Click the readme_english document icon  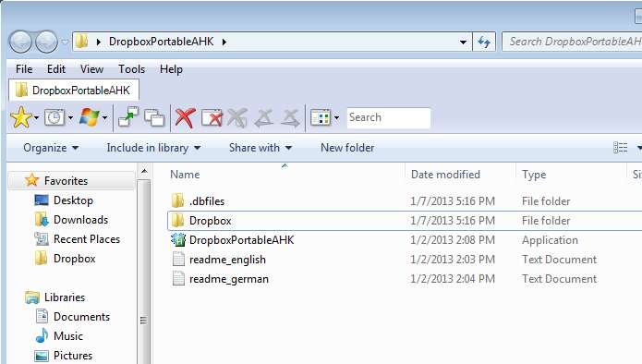178,260
